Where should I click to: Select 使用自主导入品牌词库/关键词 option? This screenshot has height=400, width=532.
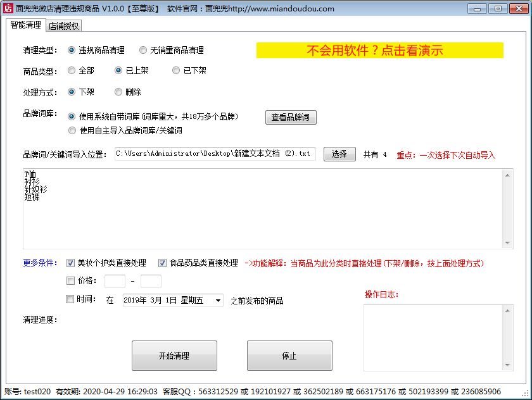click(72, 131)
